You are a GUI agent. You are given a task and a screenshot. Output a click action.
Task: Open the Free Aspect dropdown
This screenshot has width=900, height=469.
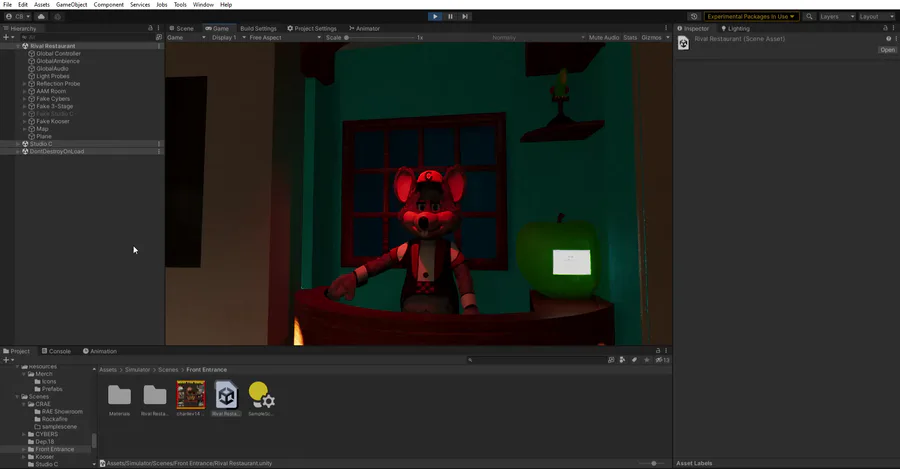[285, 37]
